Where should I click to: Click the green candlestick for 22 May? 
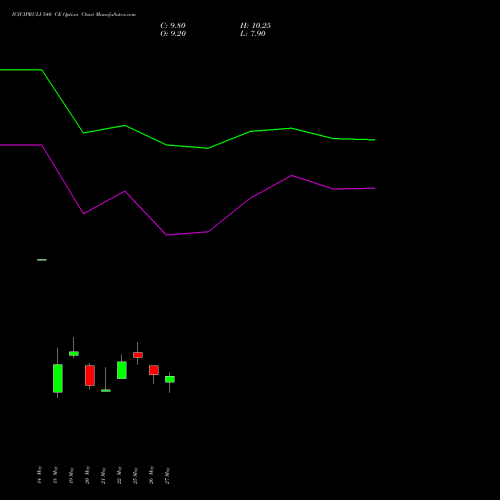coord(122,370)
